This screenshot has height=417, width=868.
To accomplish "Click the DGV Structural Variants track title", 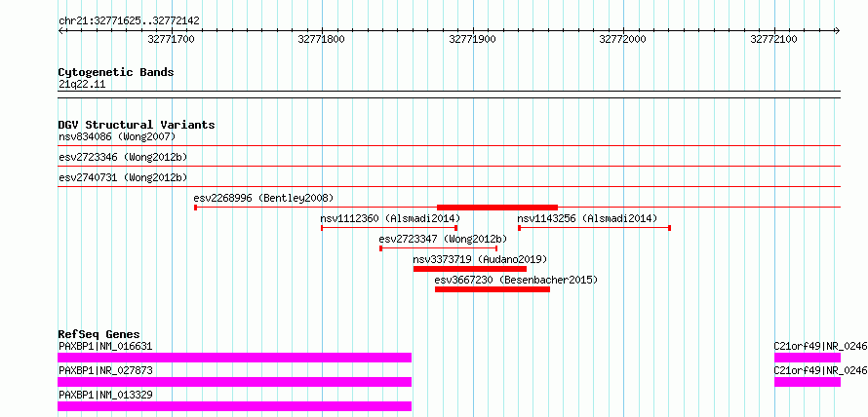I will click(x=137, y=125).
